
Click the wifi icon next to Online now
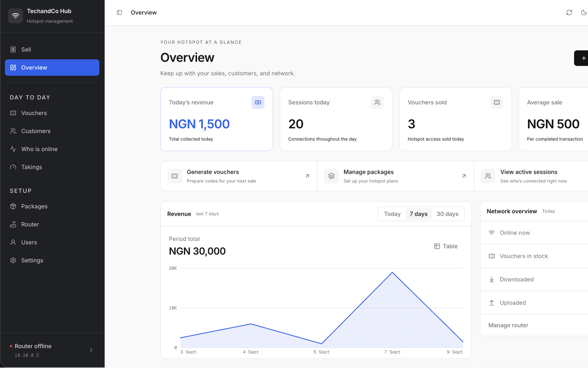click(491, 233)
